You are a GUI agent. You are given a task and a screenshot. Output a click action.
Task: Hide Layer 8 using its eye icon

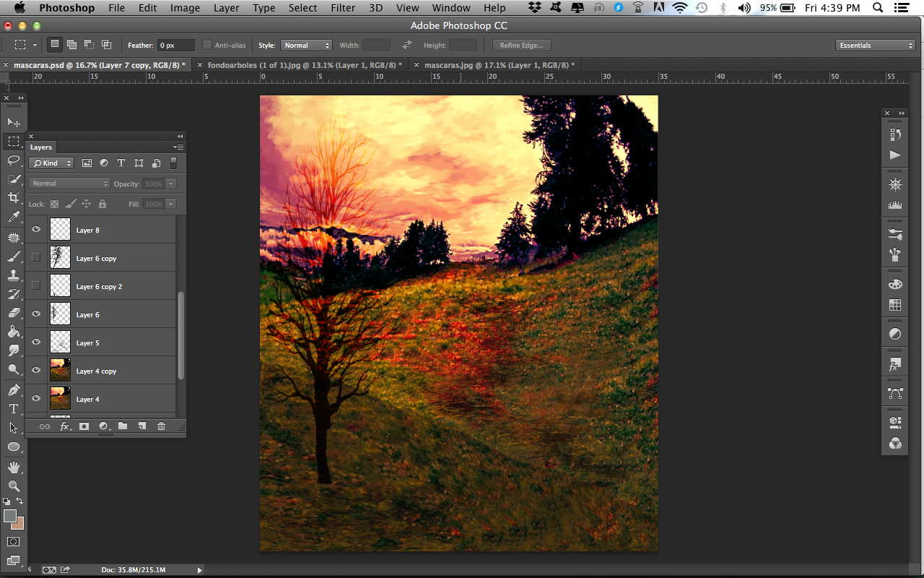tap(36, 230)
